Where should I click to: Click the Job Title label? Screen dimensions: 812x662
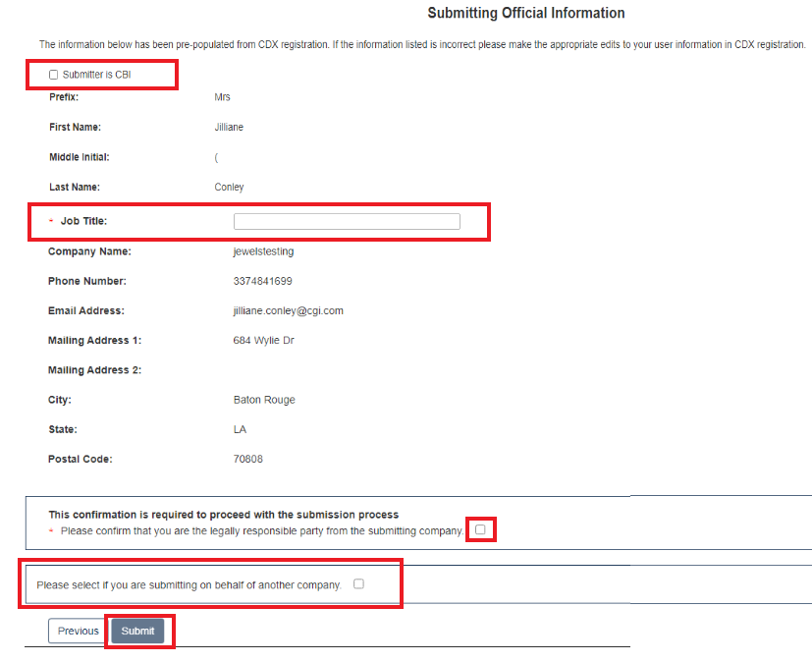click(x=83, y=221)
